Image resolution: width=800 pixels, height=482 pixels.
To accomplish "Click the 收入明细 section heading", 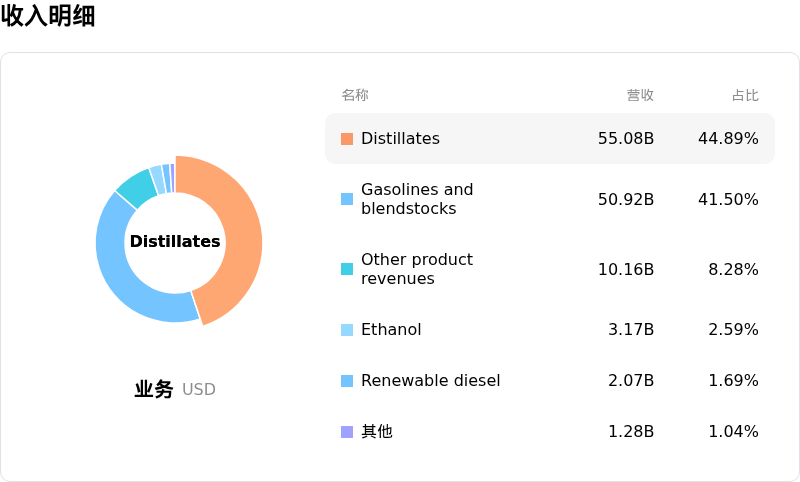I will pos(48,15).
